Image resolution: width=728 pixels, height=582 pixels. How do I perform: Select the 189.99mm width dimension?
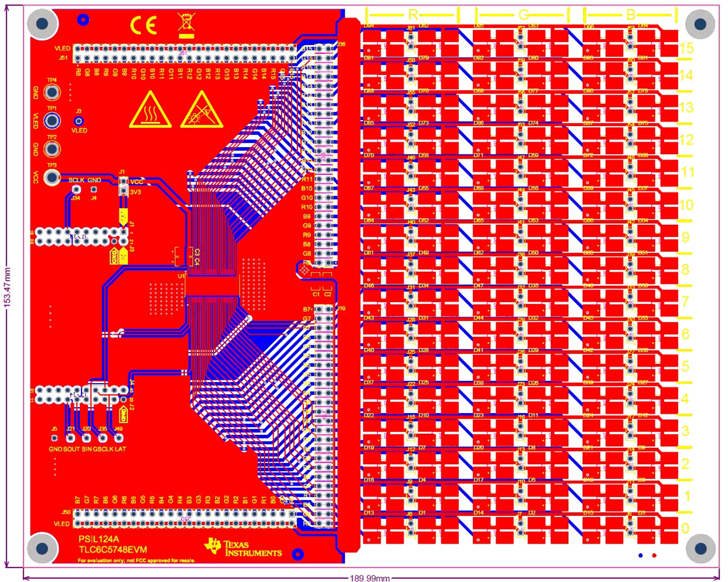369,578
